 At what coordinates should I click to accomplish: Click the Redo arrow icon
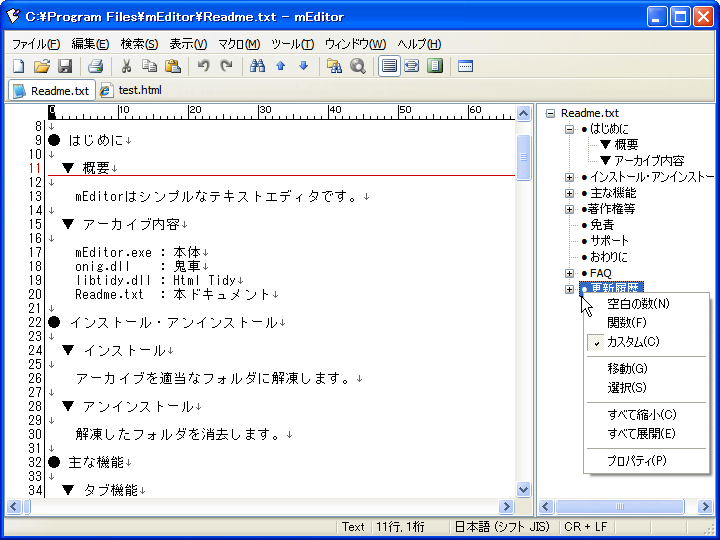coord(226,66)
